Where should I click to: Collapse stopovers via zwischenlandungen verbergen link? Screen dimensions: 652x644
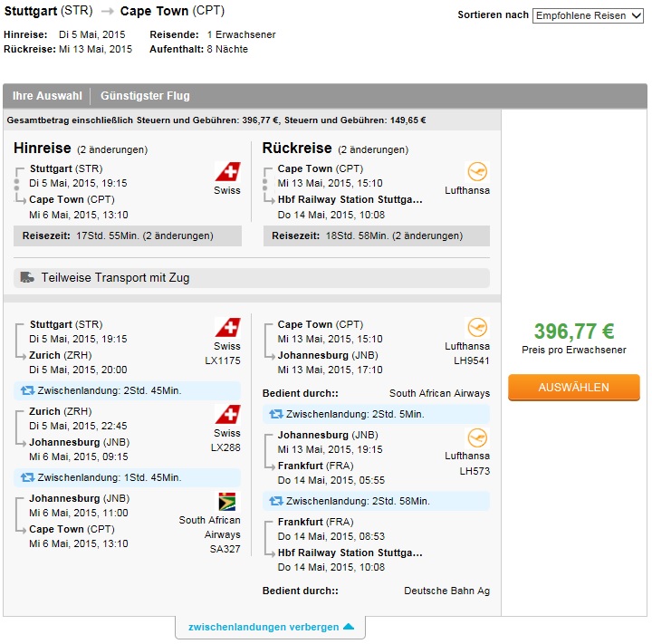[264, 627]
